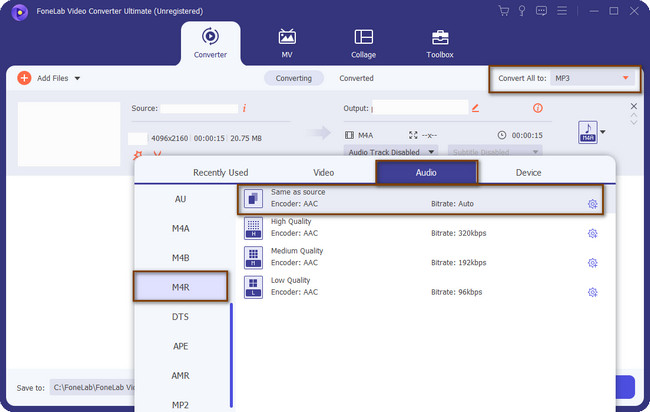Screen dimensions: 650x412
Task: Select the Audio format tab
Action: tap(426, 172)
